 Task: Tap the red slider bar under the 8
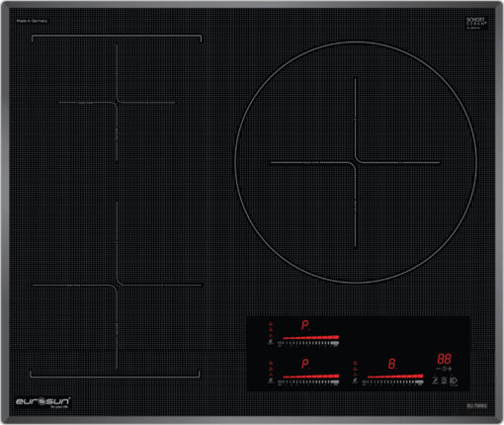(x=395, y=377)
